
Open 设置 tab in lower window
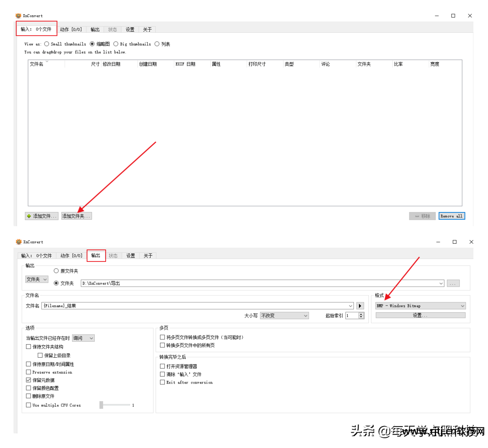coord(131,256)
